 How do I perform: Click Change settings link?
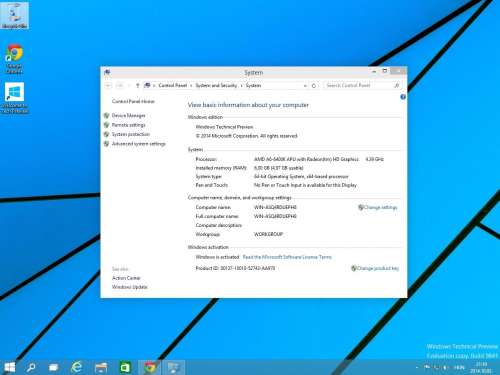pos(380,207)
